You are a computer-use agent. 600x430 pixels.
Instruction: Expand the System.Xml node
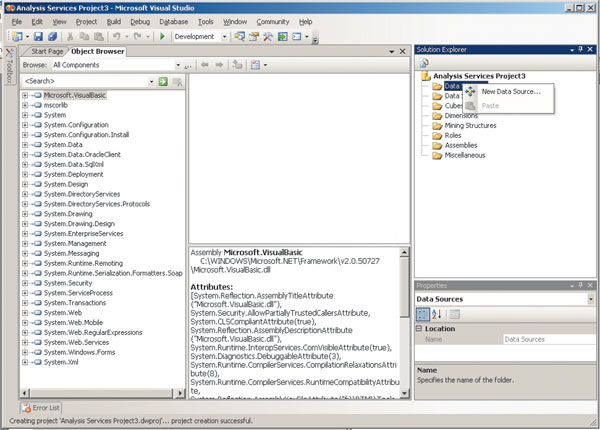(x=25, y=362)
